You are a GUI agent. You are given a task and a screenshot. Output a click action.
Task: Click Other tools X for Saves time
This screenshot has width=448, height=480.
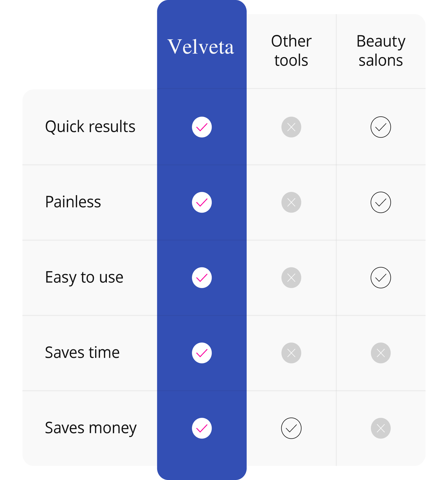[x=291, y=353]
